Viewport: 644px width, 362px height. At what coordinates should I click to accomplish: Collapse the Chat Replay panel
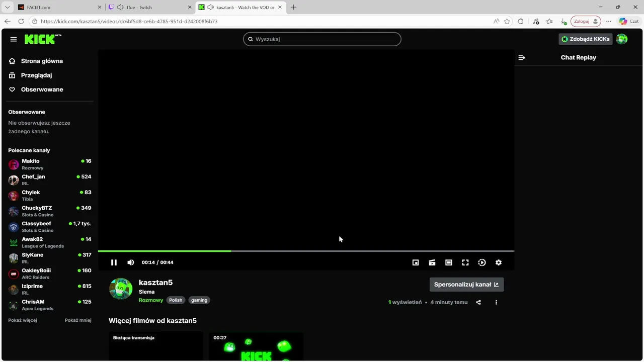click(x=522, y=58)
